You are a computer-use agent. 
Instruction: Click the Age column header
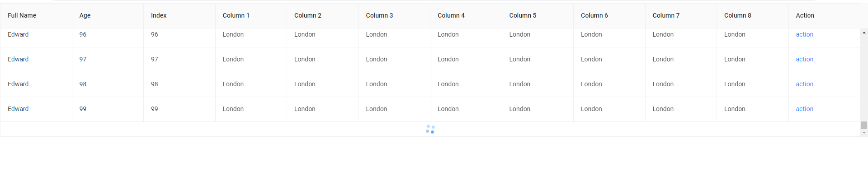(85, 15)
